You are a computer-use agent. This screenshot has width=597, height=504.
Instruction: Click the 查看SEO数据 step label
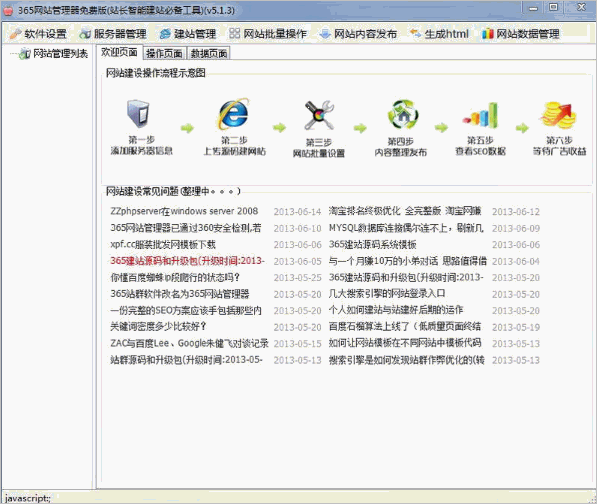point(480,151)
